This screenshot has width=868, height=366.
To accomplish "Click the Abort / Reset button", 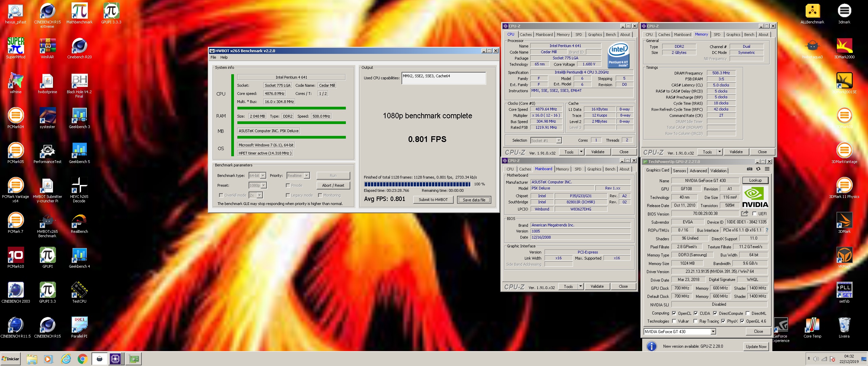I will click(x=333, y=185).
